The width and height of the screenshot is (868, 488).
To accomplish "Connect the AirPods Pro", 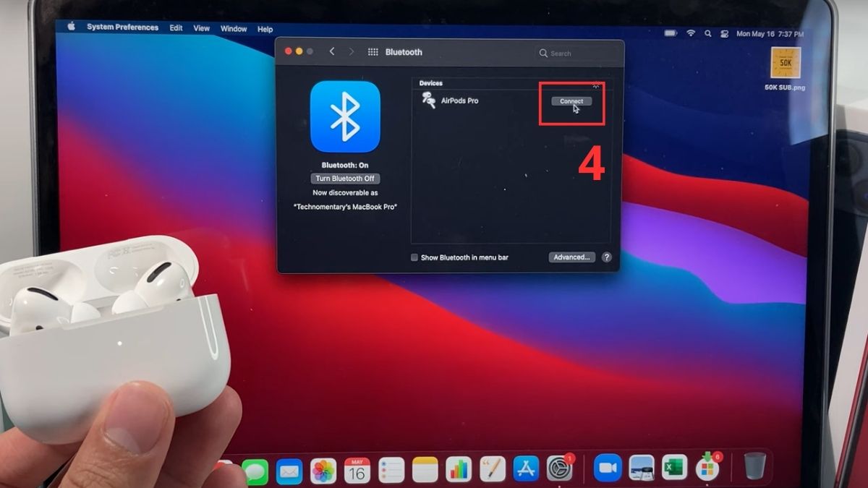I will [571, 100].
